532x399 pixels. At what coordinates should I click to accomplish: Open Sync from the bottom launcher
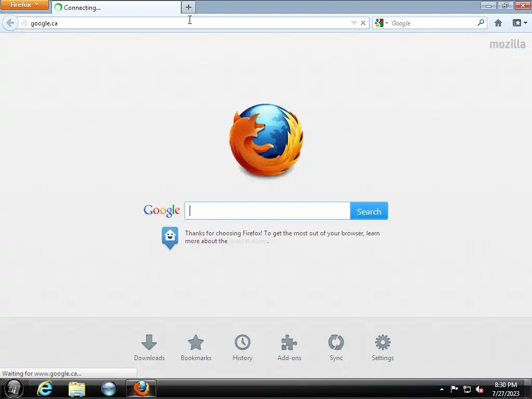[x=336, y=348]
